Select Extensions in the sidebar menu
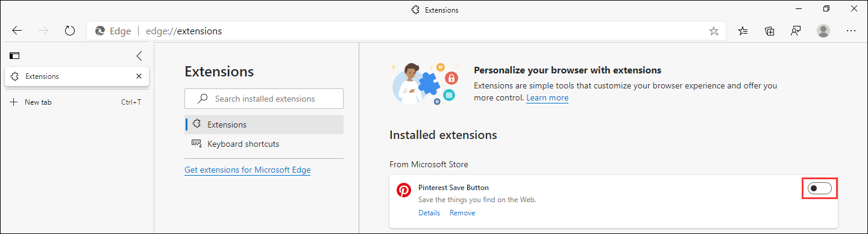The width and height of the screenshot is (868, 234). point(264,125)
